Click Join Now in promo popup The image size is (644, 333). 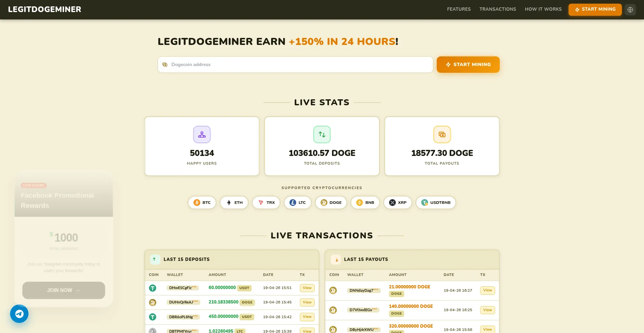pyautogui.click(x=64, y=290)
